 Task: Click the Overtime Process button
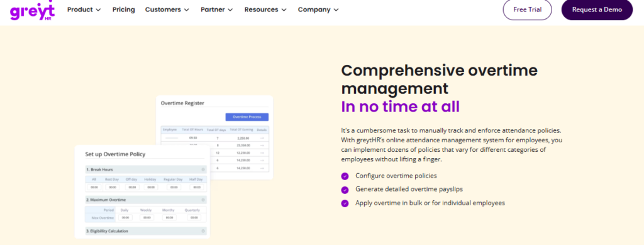coord(247,117)
